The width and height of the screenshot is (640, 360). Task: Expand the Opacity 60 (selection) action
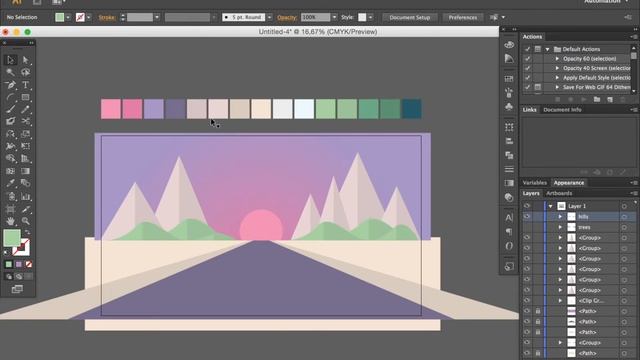click(557, 59)
